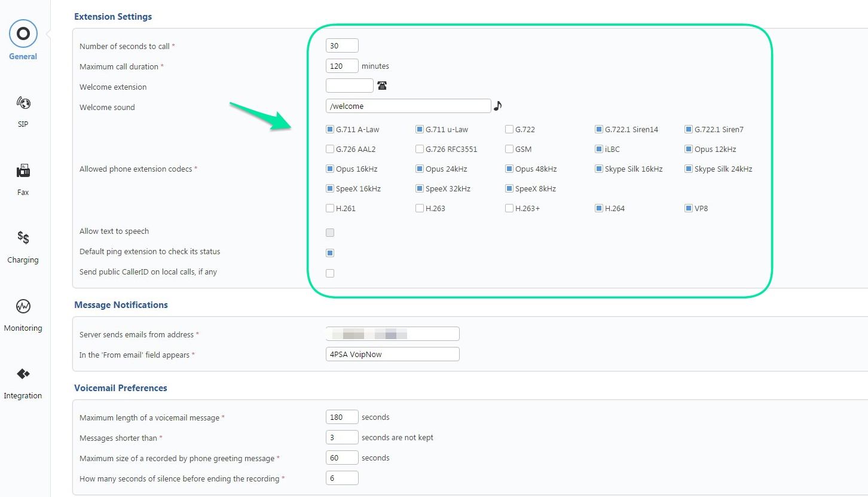Image resolution: width=868 pixels, height=497 pixels.
Task: Open the Fax settings sidebar icon
Action: coord(23,172)
